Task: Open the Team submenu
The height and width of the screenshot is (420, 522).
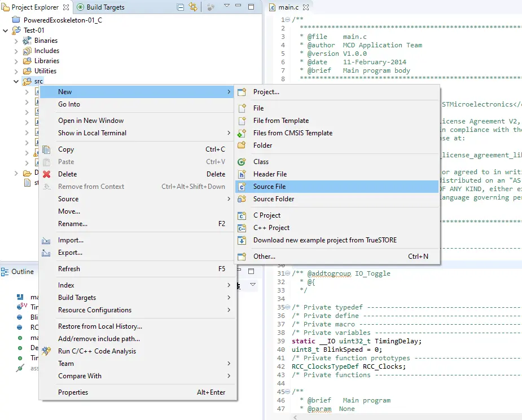Action: (x=138, y=364)
